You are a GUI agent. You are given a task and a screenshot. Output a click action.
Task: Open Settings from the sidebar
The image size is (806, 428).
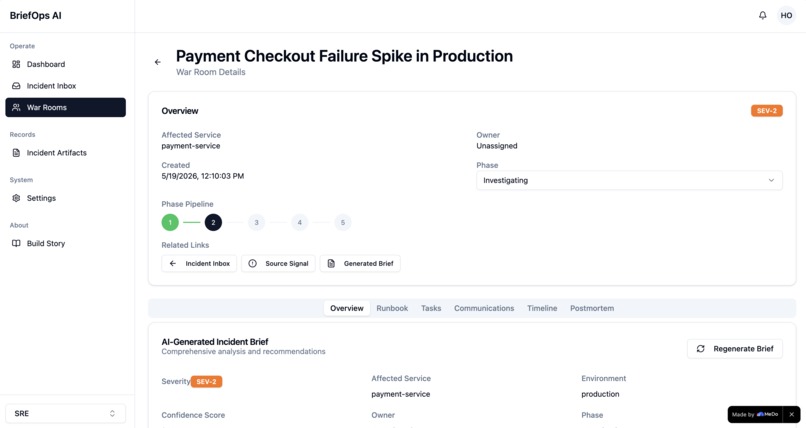(x=65, y=198)
